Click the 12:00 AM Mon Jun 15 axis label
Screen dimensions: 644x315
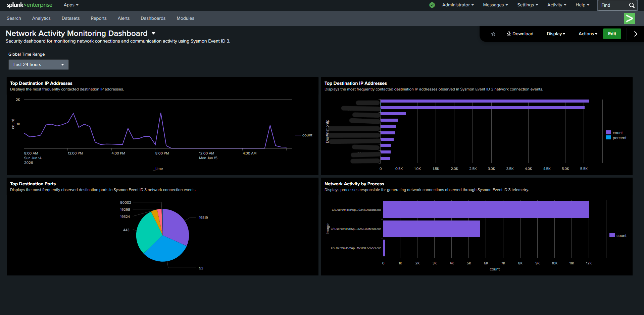208,156
